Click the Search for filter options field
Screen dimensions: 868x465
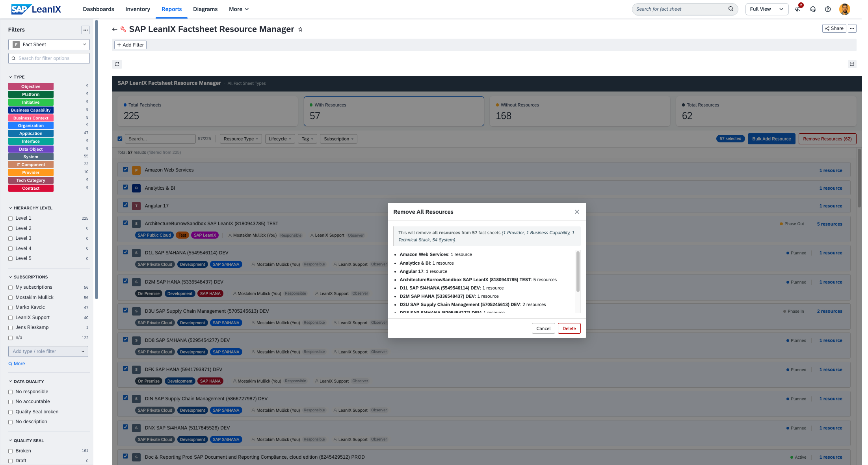point(49,59)
